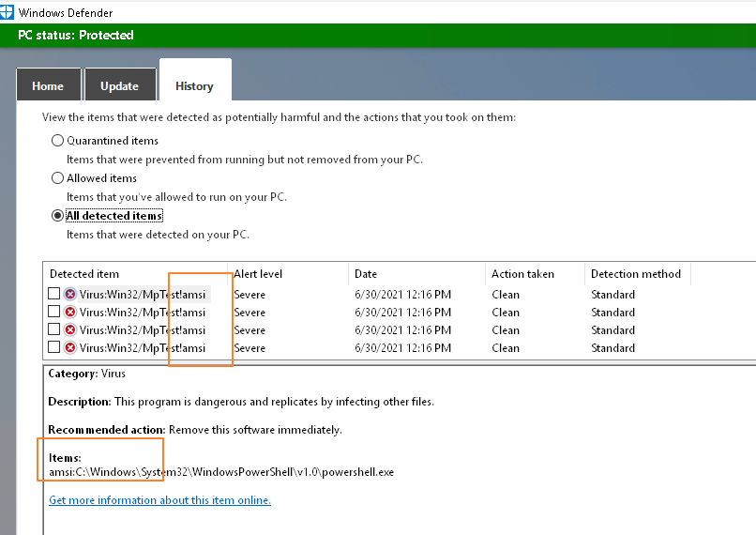Open Get more information about this item online
Viewport: 756px width, 535px height.
[159, 500]
